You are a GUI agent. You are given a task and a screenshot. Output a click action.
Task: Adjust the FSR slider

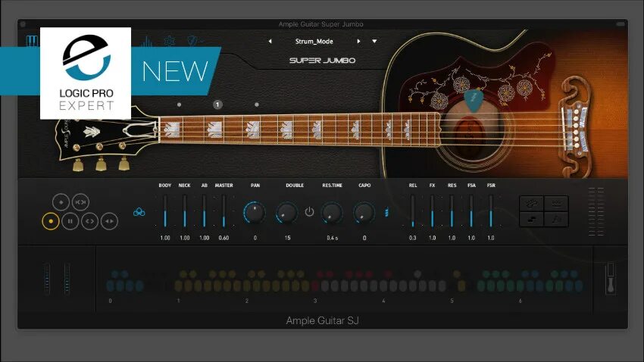[x=491, y=211]
